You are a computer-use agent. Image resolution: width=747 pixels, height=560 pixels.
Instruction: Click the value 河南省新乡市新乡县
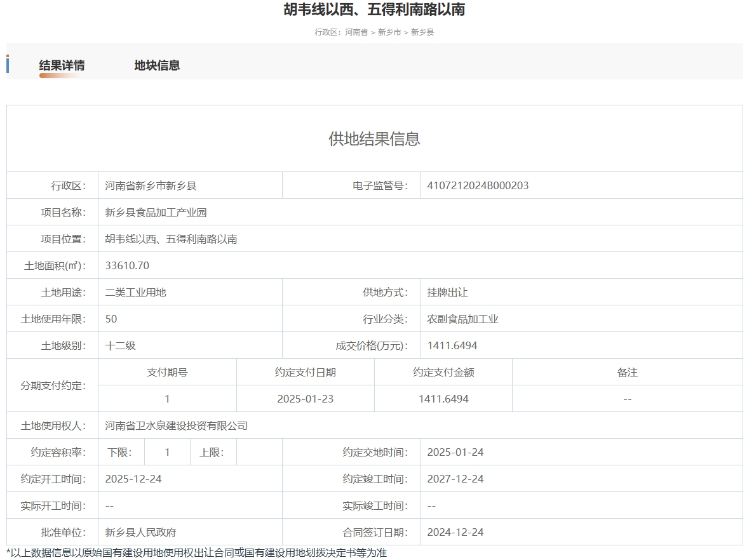coord(151,185)
